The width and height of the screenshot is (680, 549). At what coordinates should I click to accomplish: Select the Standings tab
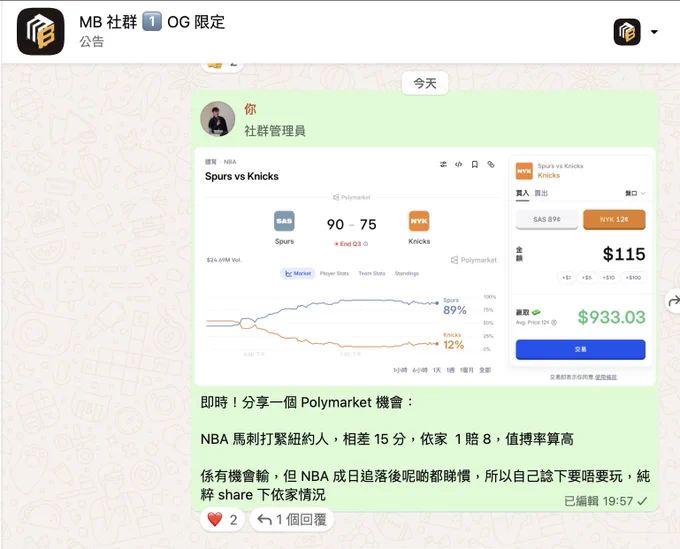(x=407, y=273)
